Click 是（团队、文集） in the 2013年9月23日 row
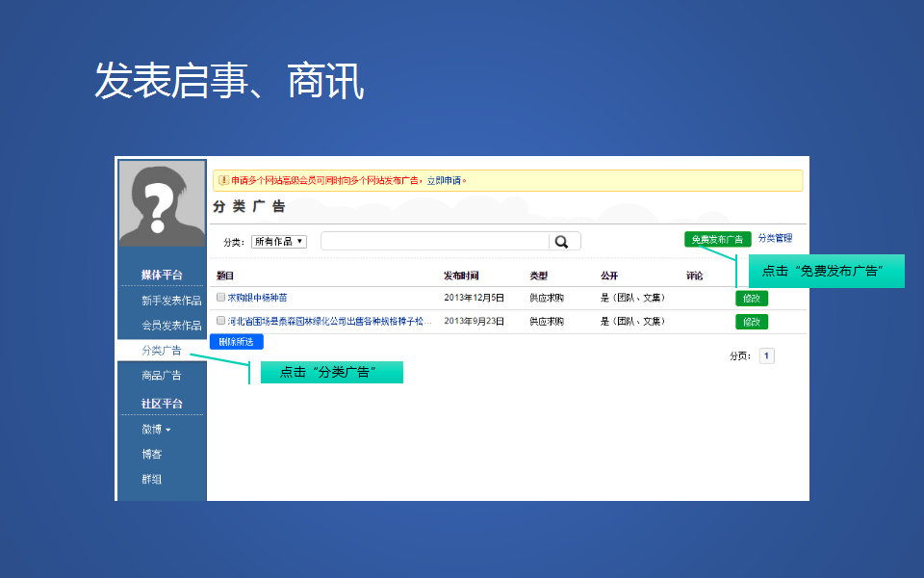This screenshot has width=924, height=578. click(633, 322)
